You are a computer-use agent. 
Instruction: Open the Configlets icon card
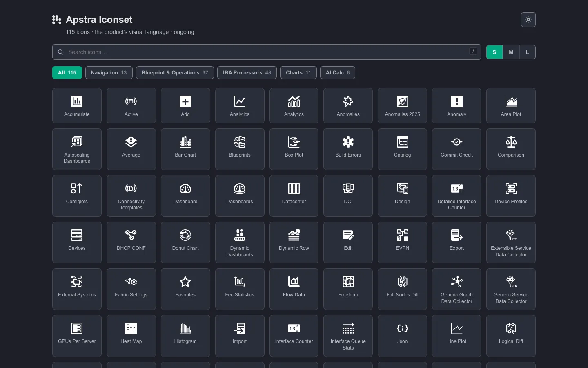tap(77, 196)
